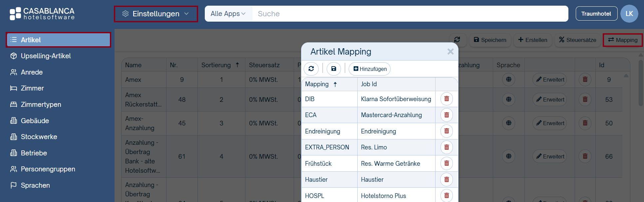Viewport: 644px width, 202px height.
Task: Open language globe for article id 9
Action: [x=509, y=80]
